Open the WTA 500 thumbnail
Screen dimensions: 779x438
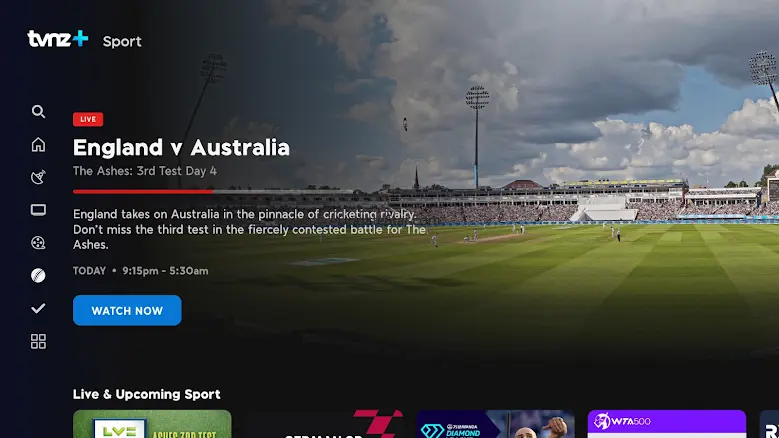[x=667, y=424]
